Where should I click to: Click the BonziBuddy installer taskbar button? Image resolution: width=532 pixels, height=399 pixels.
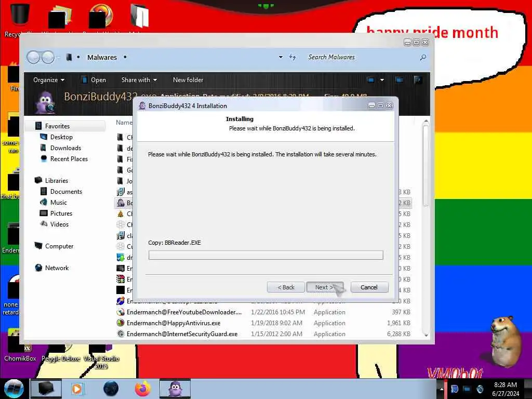click(175, 389)
